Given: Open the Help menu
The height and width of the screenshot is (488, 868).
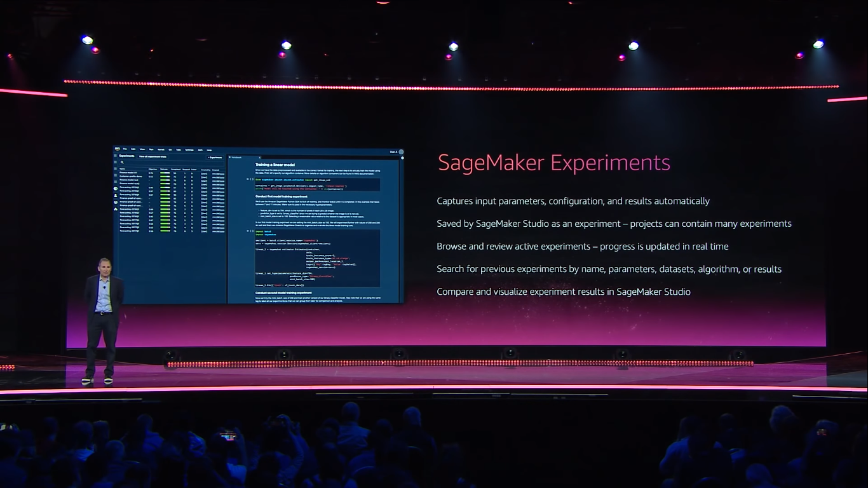Looking at the screenshot, I should tap(209, 150).
